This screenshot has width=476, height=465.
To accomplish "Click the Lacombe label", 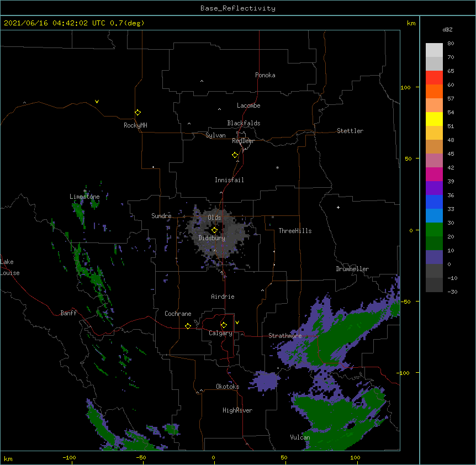I will coord(248,105).
